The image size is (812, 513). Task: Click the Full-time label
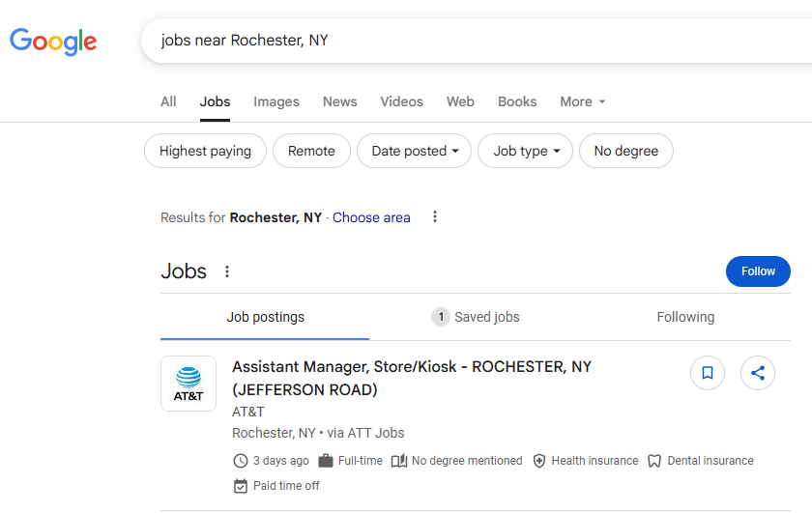click(361, 460)
